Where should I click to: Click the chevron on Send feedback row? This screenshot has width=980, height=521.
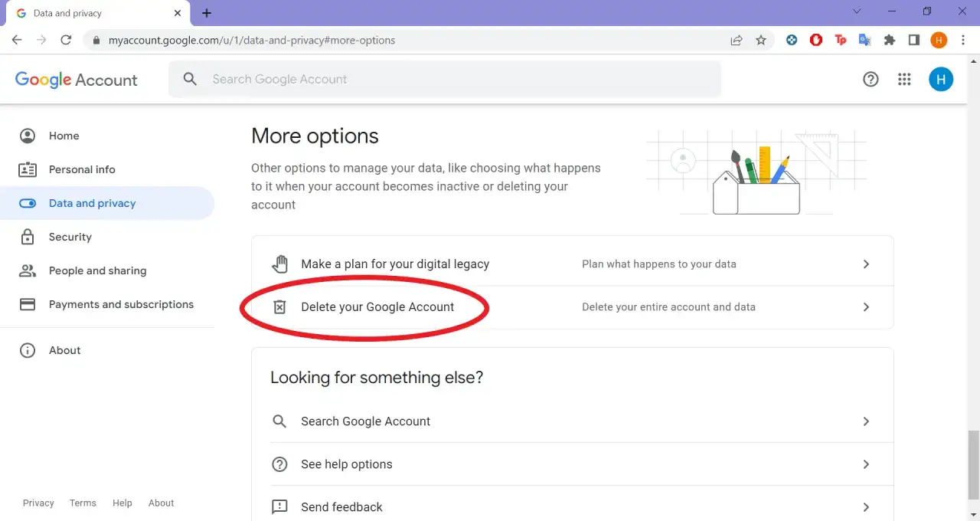[x=866, y=507]
